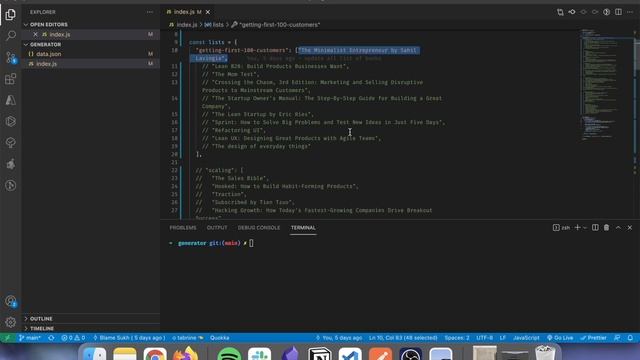Click line number 22 in gutter
Viewport: 640px width, 360px height.
(174, 170)
